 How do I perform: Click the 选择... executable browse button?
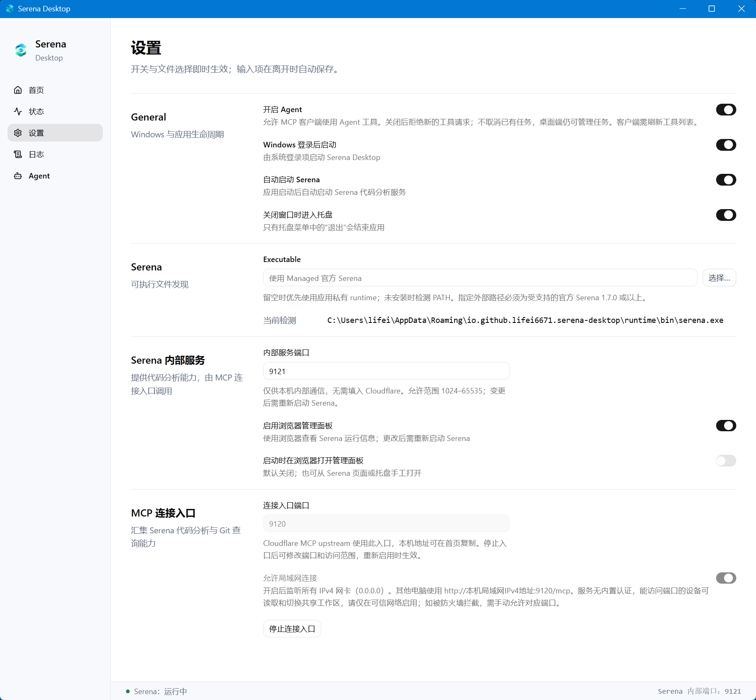click(x=719, y=278)
